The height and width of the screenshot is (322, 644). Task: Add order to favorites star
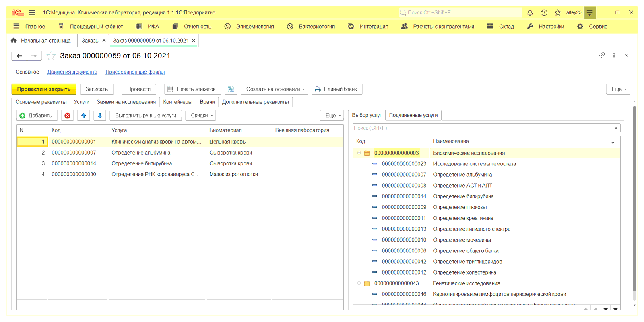pyautogui.click(x=51, y=56)
